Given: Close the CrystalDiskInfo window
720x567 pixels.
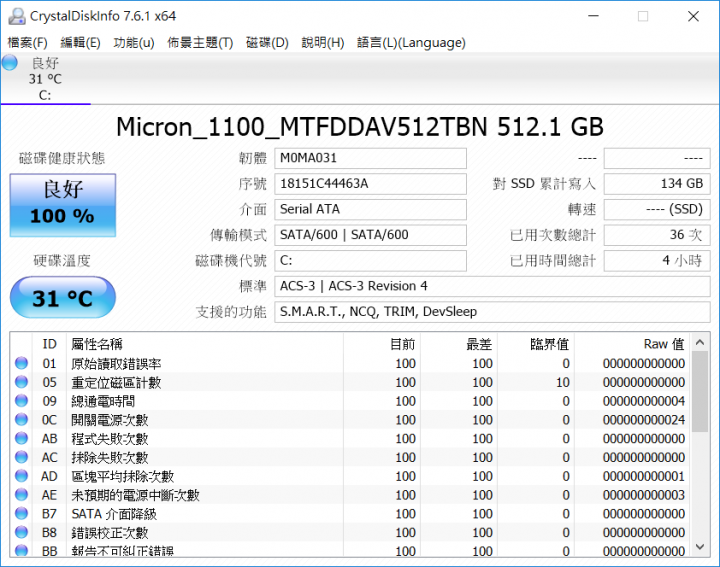Looking at the screenshot, I should 693,16.
